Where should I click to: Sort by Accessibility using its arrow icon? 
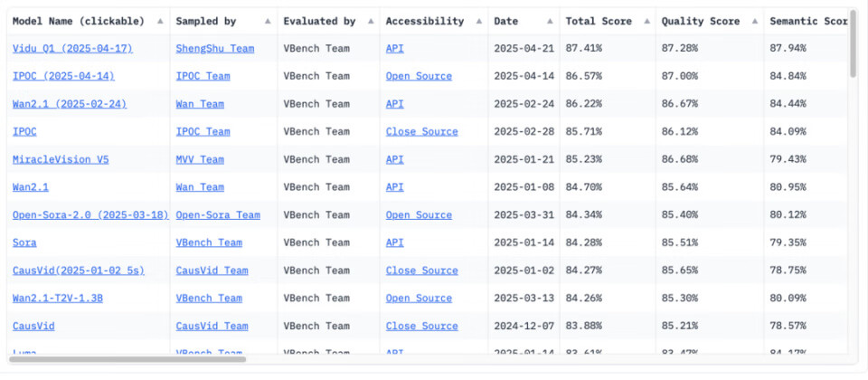tap(478, 21)
